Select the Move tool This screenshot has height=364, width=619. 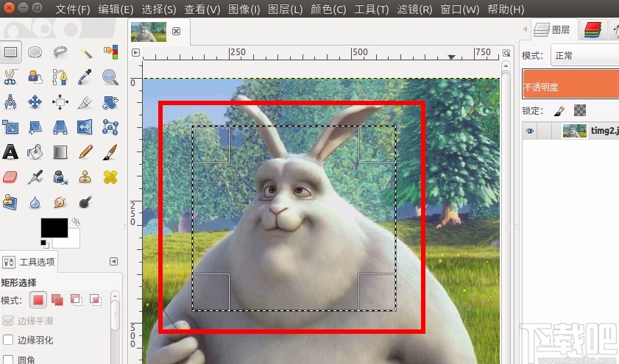pos(35,102)
